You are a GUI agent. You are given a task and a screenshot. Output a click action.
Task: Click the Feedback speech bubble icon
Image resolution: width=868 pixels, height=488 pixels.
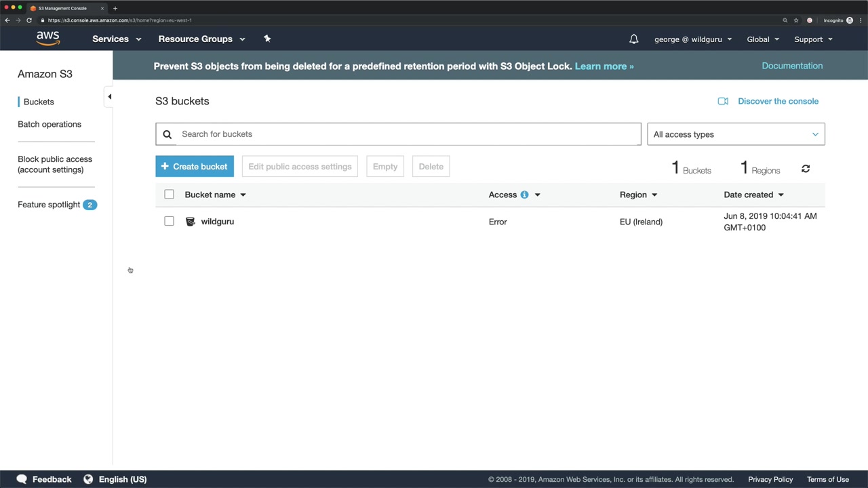pyautogui.click(x=22, y=479)
